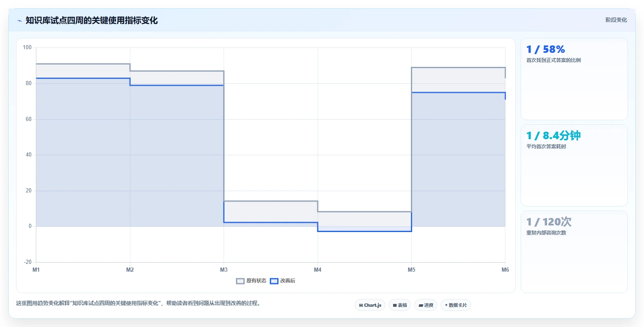Screen dimensions: 644x327
Task: Click the 平均首次答案耗时 label
Action: 546,147
